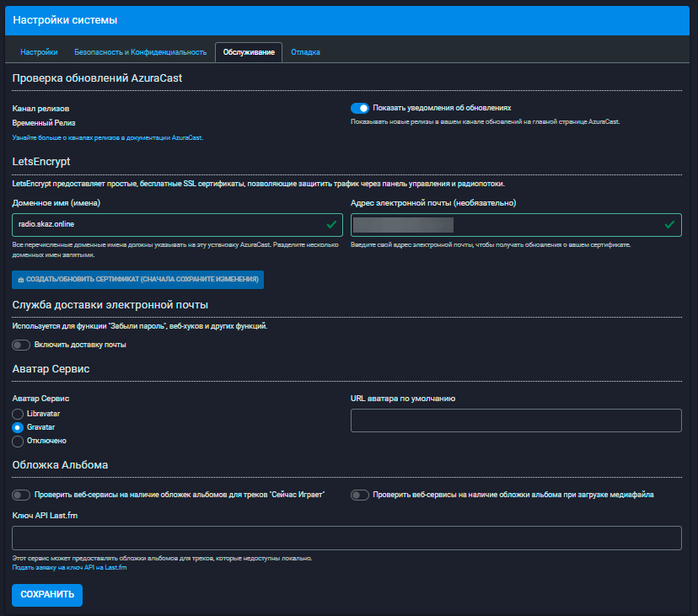698x616 pixels.
Task: Click the 'Ключ API Last.fm' input box
Action: tap(346, 538)
